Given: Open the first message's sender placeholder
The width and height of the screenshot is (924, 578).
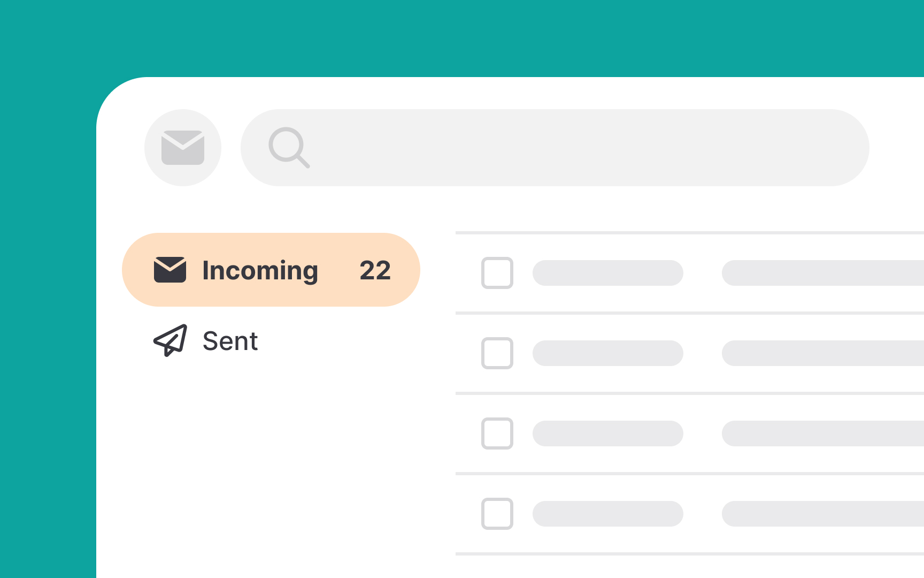Looking at the screenshot, I should point(607,273).
